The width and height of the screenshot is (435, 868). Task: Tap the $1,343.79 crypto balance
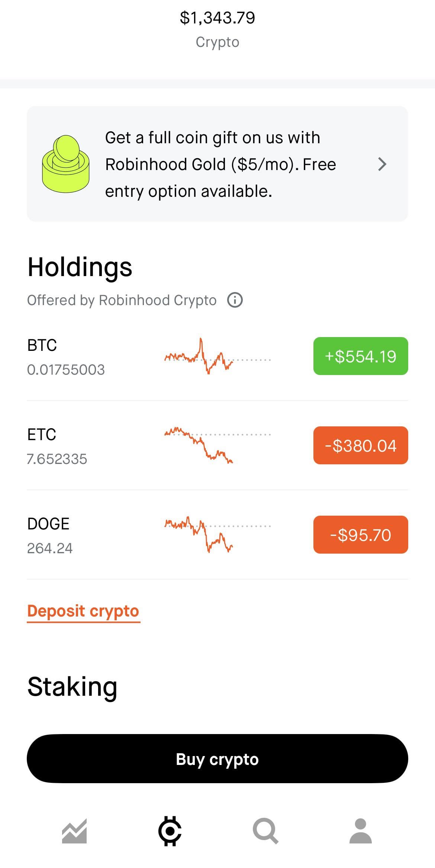coord(217,18)
